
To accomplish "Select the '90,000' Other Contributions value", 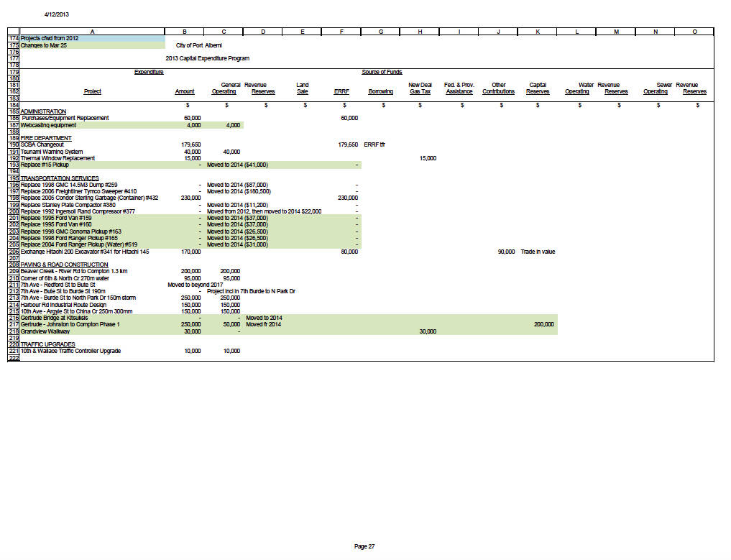I will tap(506, 252).
